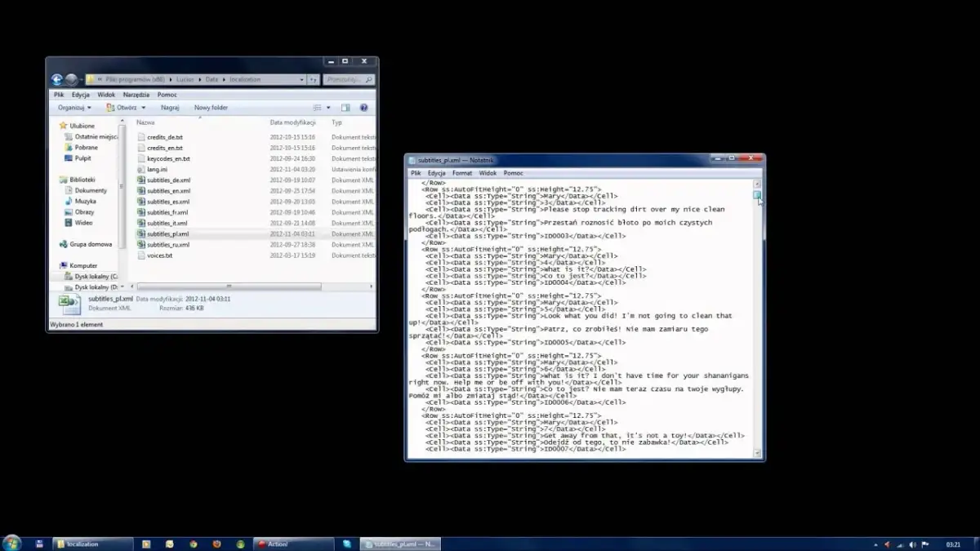
Task: Select Pulpit in the favorites sidebar
Action: (x=83, y=158)
